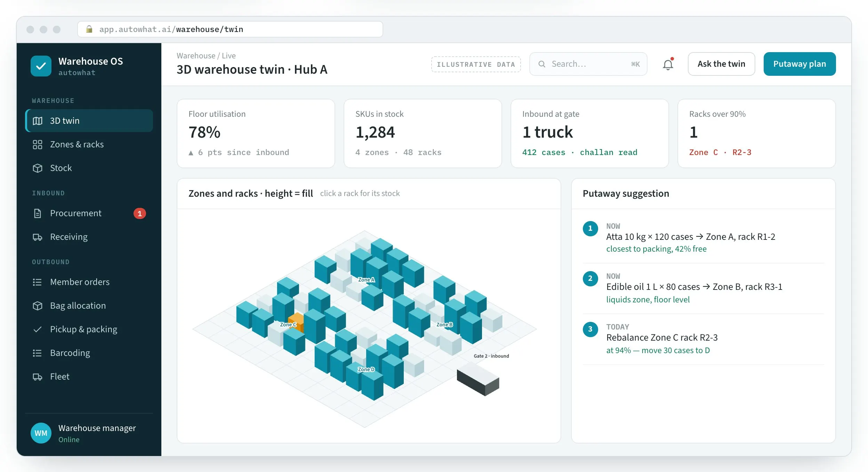Click the Putaway plan button
Screen dimensions: 868x472
tap(799, 64)
